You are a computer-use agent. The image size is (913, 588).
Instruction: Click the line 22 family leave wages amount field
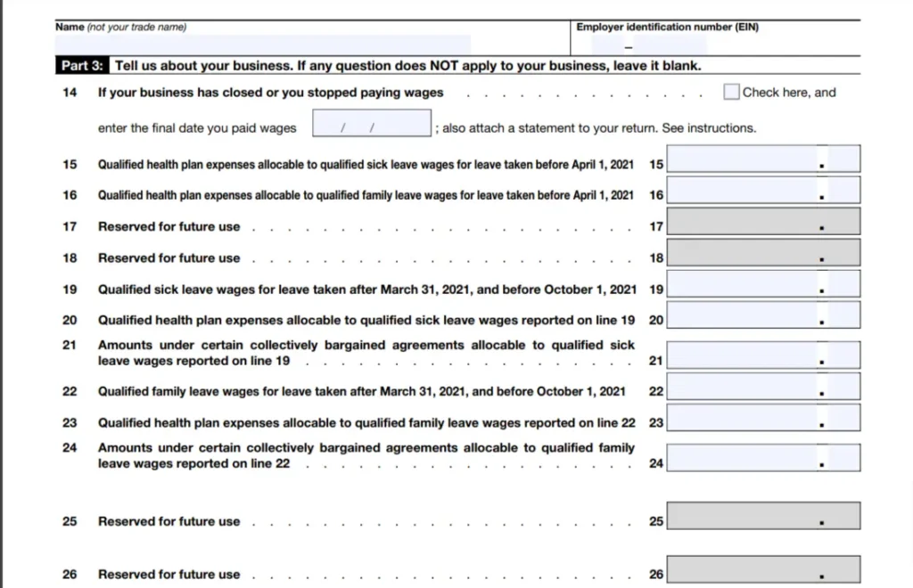point(742,386)
